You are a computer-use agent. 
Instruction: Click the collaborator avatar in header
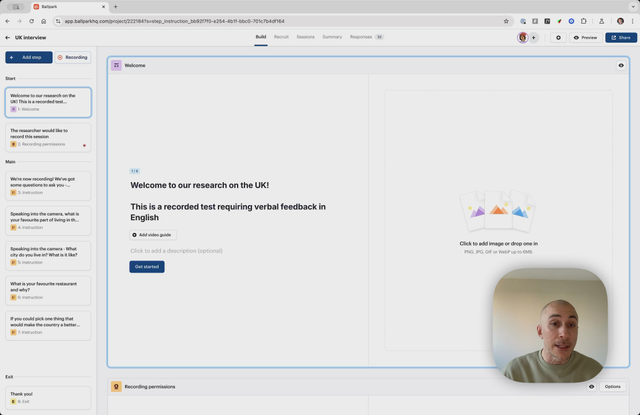click(522, 38)
